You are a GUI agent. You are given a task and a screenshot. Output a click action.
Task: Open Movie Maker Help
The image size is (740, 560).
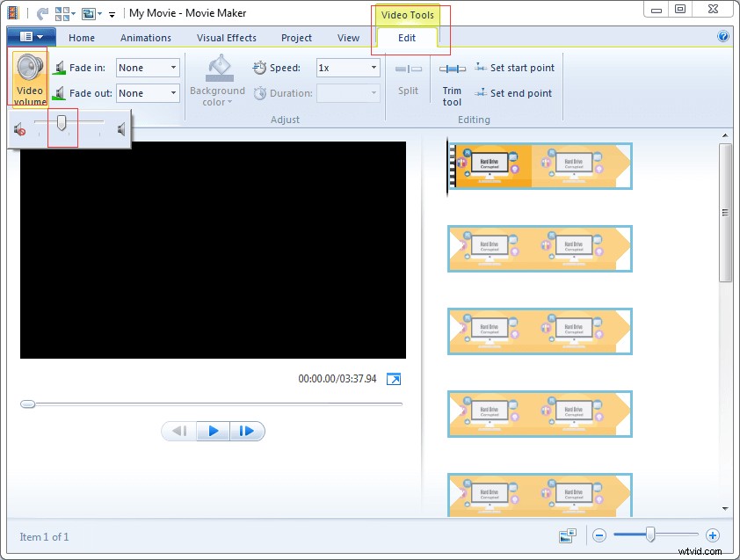pos(722,37)
